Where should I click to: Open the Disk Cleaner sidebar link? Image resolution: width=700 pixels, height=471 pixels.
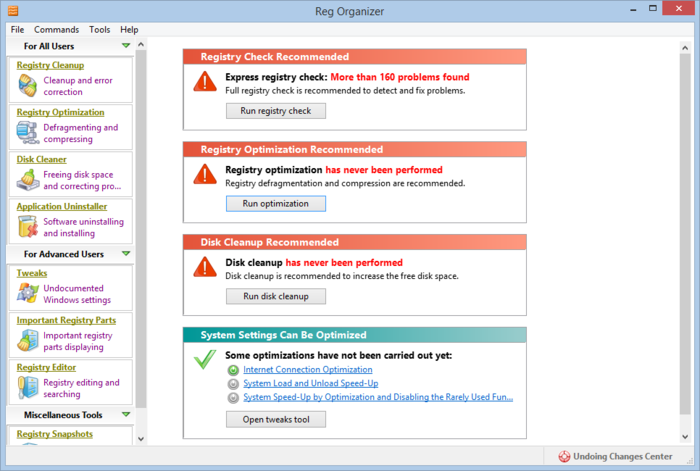[42, 159]
